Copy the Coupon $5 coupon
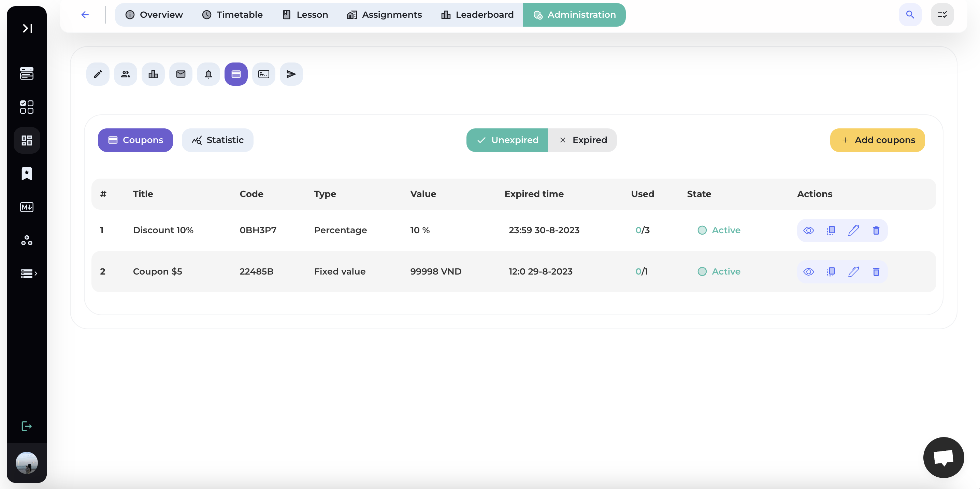The image size is (980, 489). (831, 271)
